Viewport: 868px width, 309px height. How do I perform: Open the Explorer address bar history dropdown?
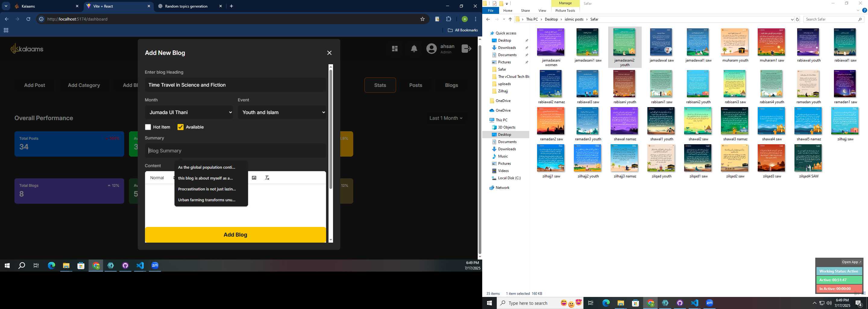(x=792, y=20)
